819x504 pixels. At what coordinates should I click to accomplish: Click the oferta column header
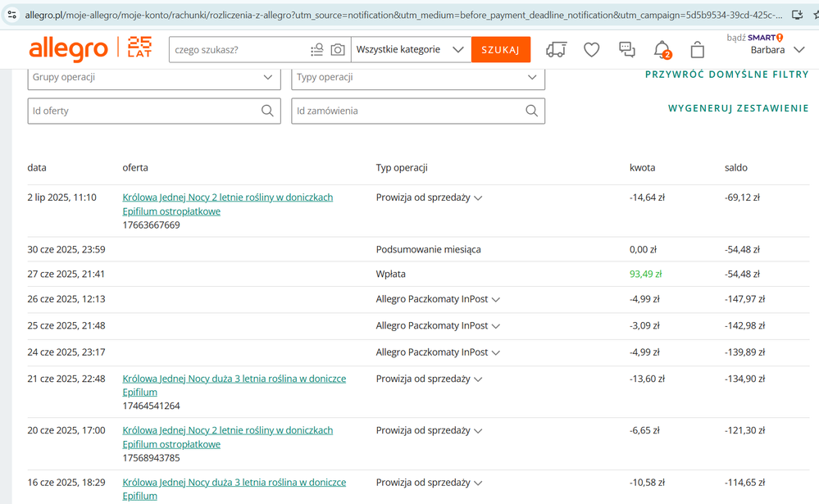[135, 168]
